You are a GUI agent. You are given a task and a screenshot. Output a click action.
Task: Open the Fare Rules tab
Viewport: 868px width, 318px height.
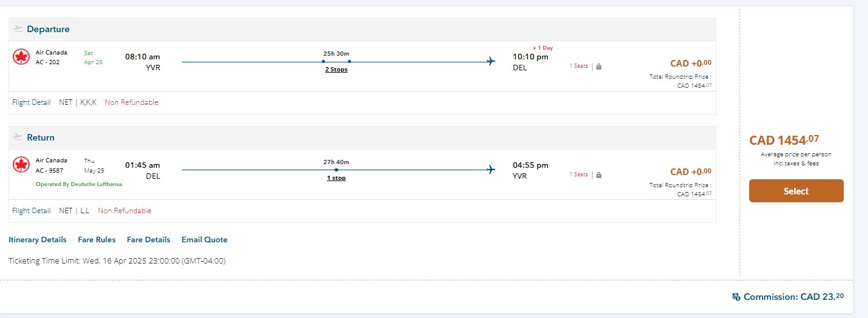[97, 240]
